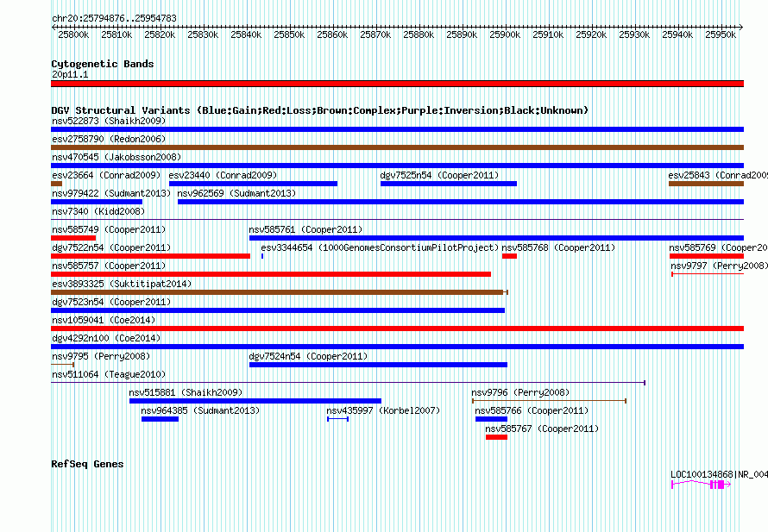Click the dgv7524n54 (Cooper2011) blue bar

pos(378,365)
